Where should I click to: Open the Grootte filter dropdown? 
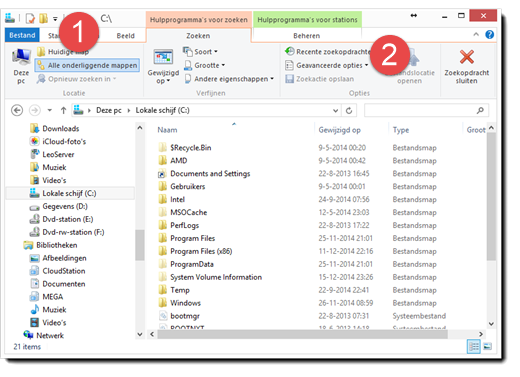click(x=205, y=65)
